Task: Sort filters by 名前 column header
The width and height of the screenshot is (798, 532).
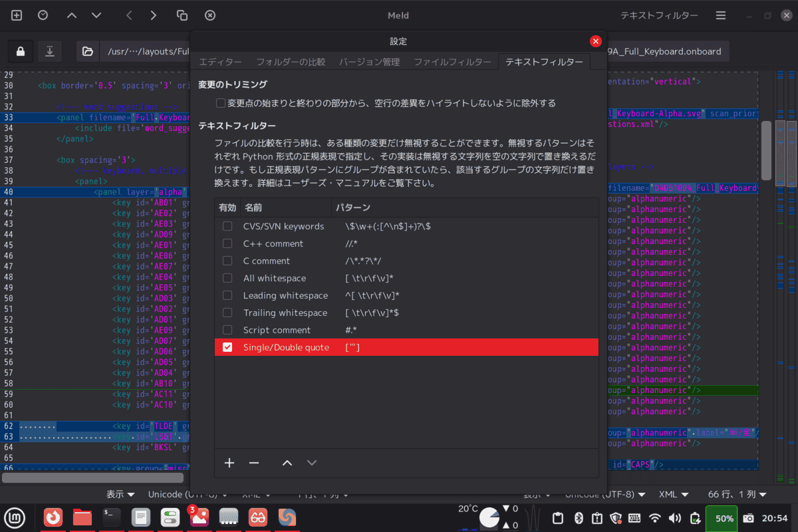Action: pyautogui.click(x=285, y=207)
